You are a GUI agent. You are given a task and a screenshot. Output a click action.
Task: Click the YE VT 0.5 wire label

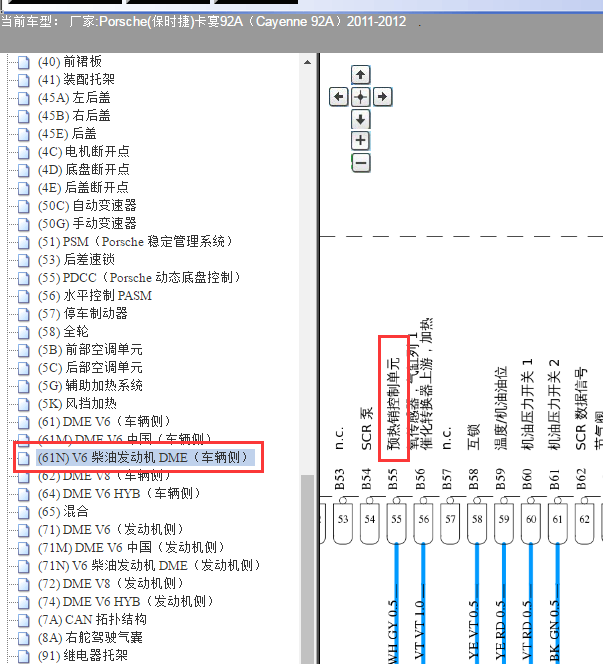pos(474,632)
